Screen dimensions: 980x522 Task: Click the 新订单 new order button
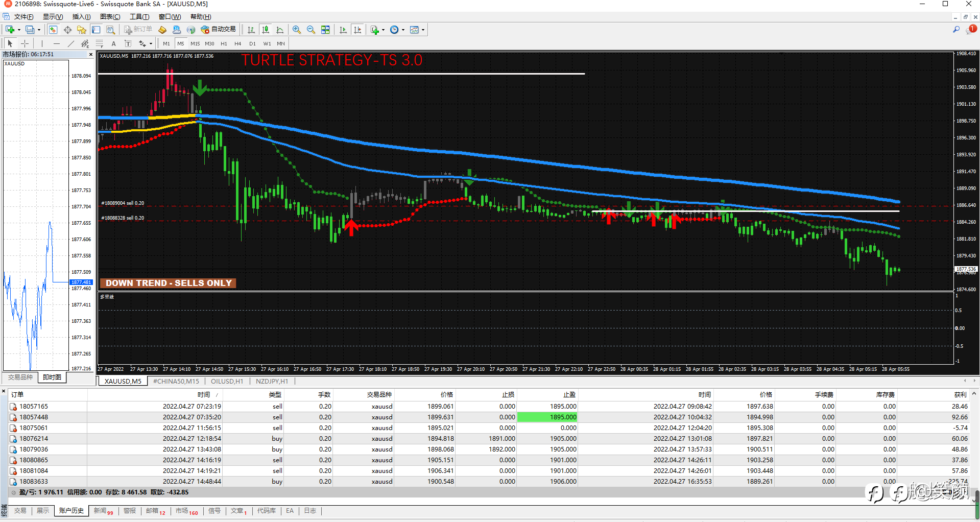coord(138,30)
